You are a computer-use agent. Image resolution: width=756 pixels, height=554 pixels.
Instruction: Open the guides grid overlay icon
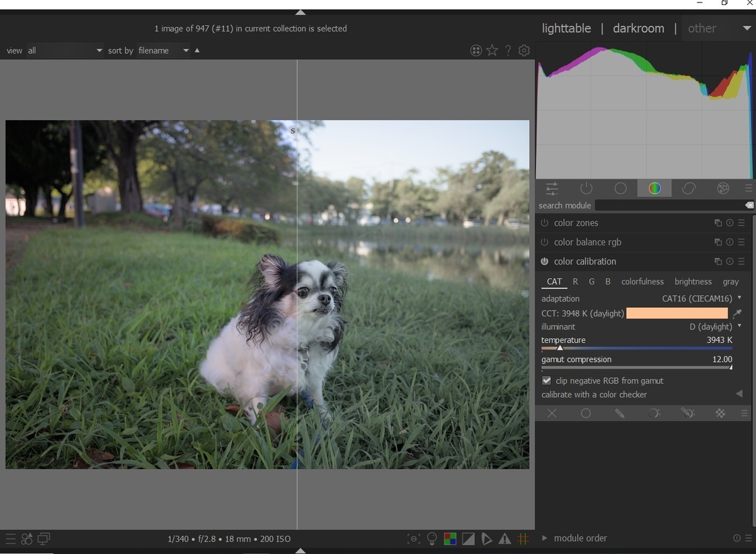(523, 539)
